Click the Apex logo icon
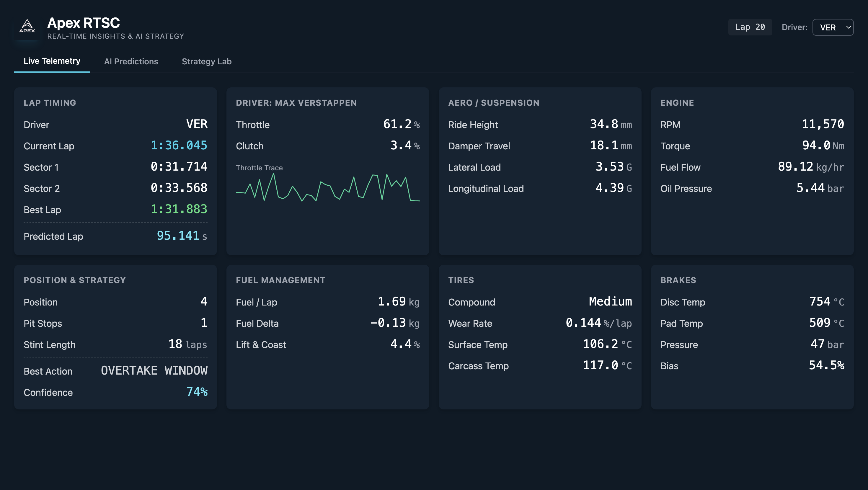The height and width of the screenshot is (490, 868). 27,27
